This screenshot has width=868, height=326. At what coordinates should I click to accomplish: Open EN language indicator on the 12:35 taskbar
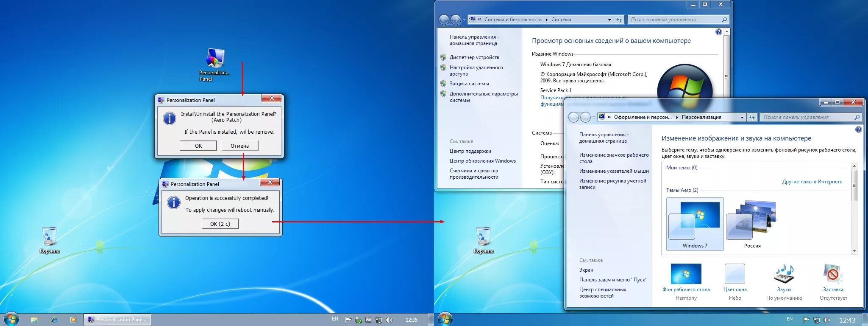(x=335, y=319)
